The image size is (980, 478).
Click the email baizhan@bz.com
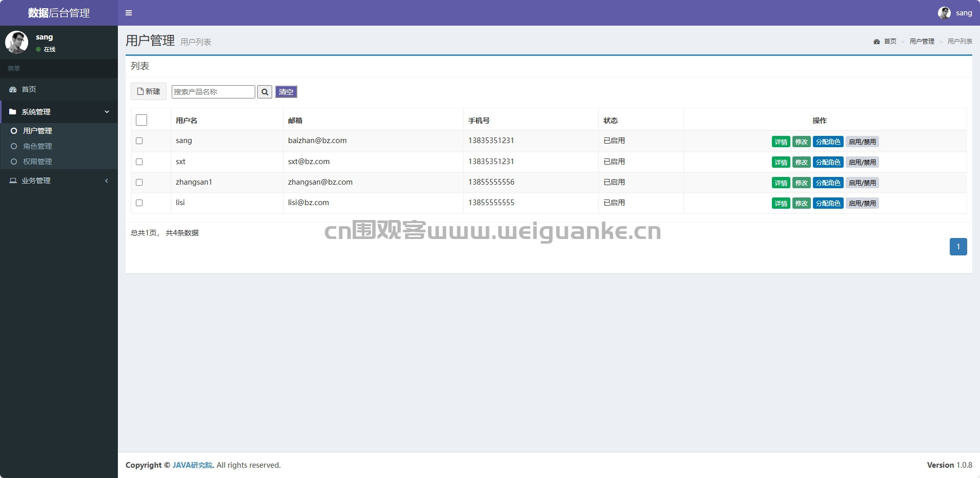coord(317,141)
